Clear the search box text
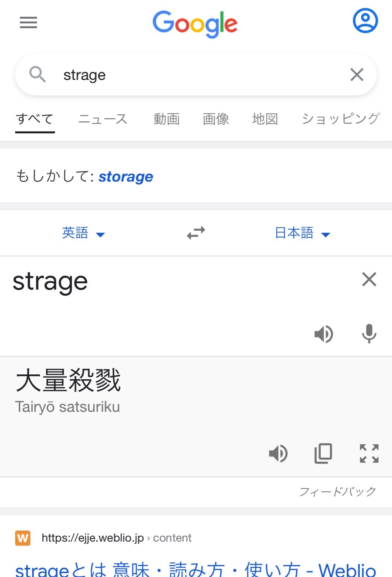Viewport: 392px width, 577px height. click(357, 75)
